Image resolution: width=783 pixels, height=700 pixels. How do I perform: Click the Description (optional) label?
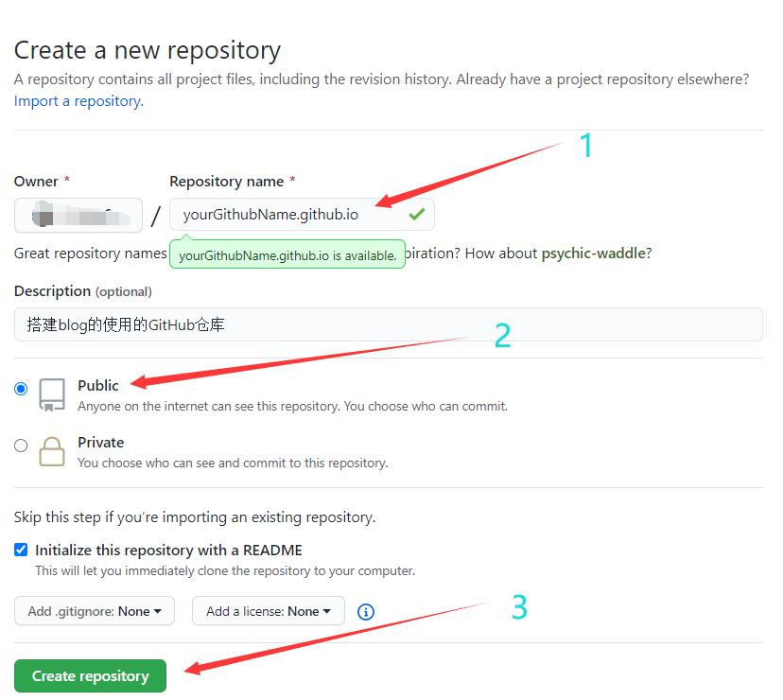tap(83, 291)
